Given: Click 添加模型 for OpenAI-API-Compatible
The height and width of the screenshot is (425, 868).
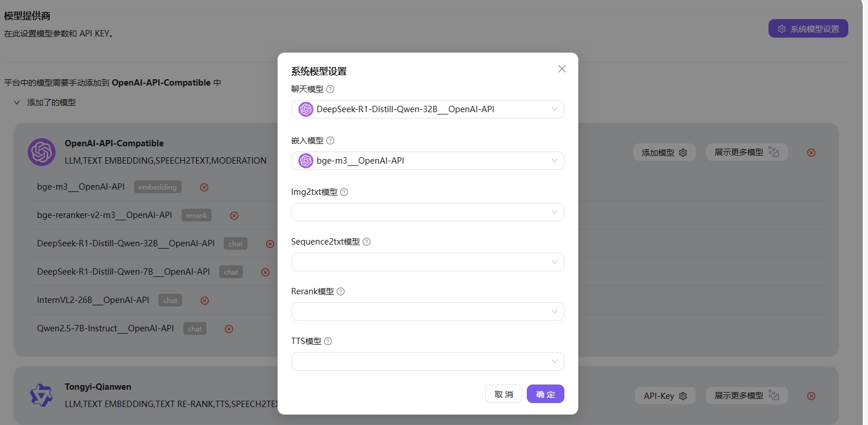Looking at the screenshot, I should 664,153.
